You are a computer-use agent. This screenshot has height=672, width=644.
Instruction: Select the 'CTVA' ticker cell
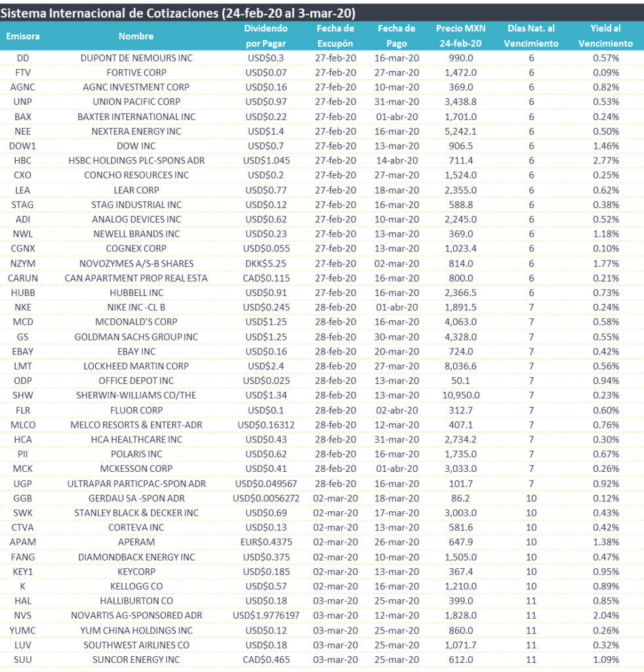(x=23, y=527)
